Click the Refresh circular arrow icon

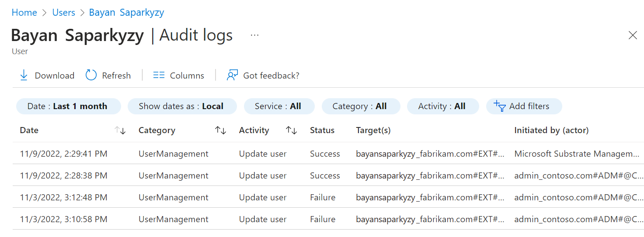point(91,76)
